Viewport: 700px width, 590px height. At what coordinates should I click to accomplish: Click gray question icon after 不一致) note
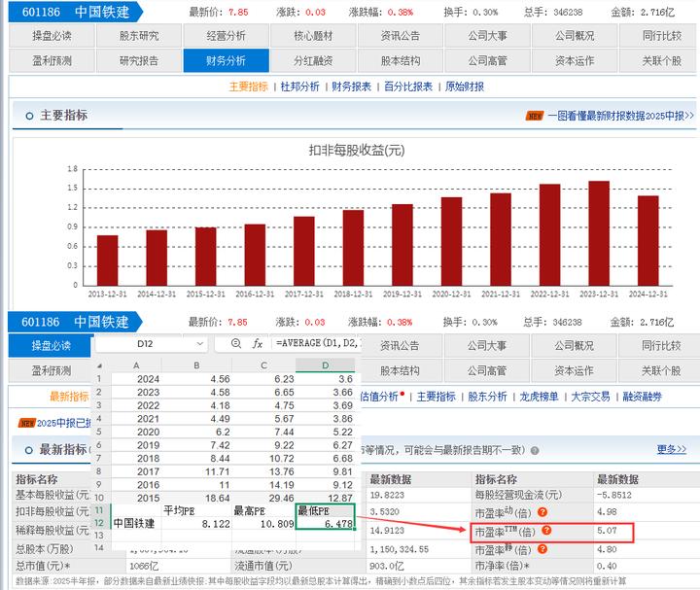coord(535,450)
